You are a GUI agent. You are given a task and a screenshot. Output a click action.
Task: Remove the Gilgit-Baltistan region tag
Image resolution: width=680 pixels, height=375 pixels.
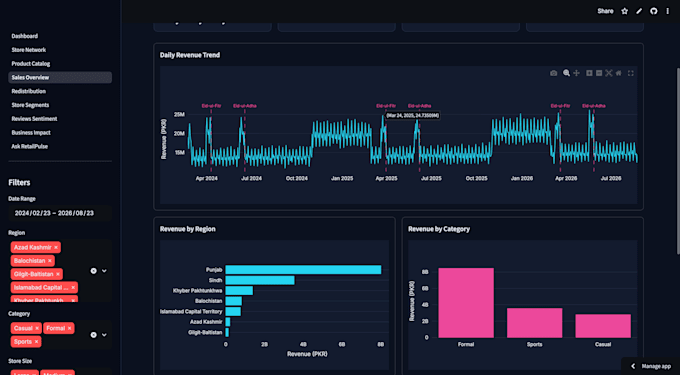[58, 274]
